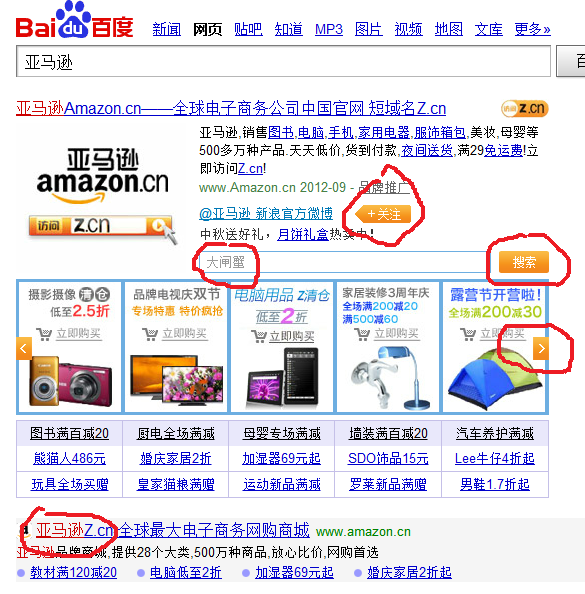Show the previous carousel items with left arrow

[24, 348]
